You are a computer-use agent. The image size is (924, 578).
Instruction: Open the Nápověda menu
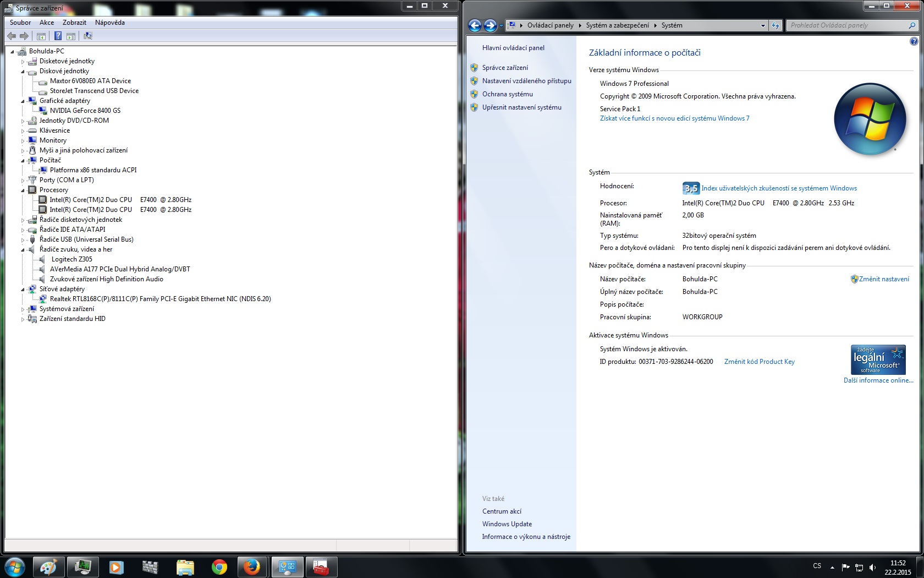tap(110, 23)
